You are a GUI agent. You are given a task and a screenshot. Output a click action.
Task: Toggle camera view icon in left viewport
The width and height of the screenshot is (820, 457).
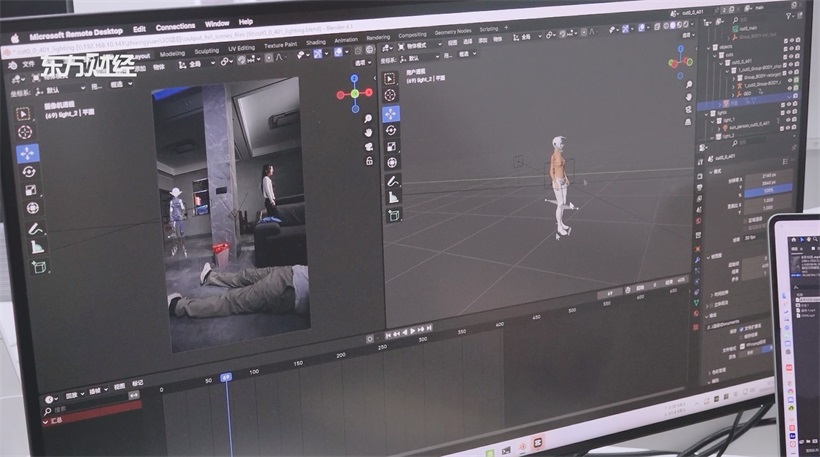[369, 146]
